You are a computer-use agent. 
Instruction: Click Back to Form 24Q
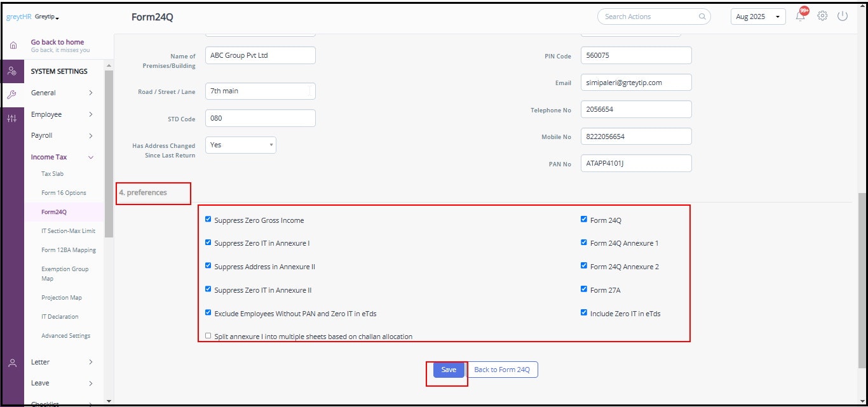(x=503, y=369)
